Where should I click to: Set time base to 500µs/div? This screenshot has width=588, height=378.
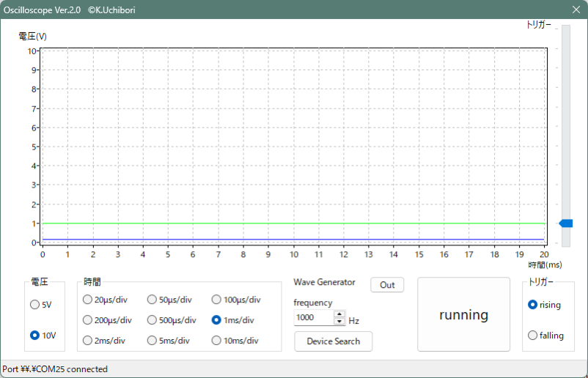click(152, 319)
